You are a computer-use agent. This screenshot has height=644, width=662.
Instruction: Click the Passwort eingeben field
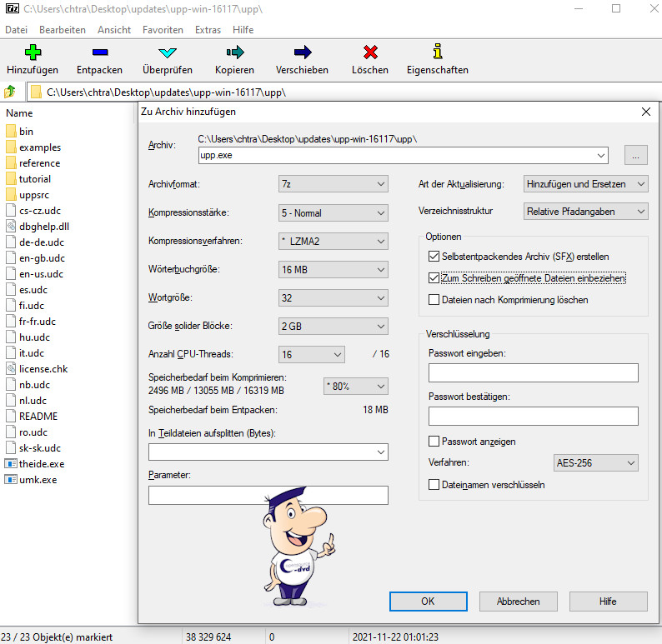coord(533,372)
